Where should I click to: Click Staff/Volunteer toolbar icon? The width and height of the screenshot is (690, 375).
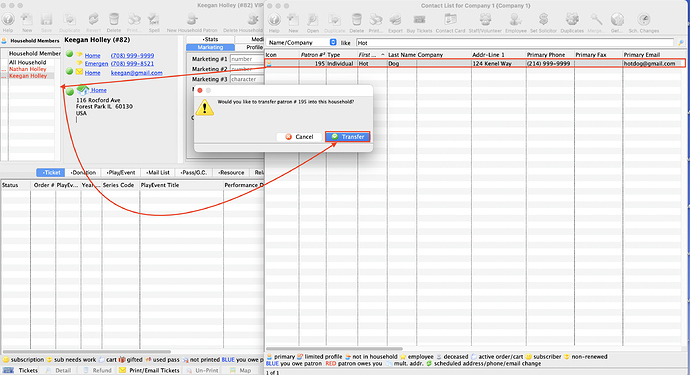point(485,19)
